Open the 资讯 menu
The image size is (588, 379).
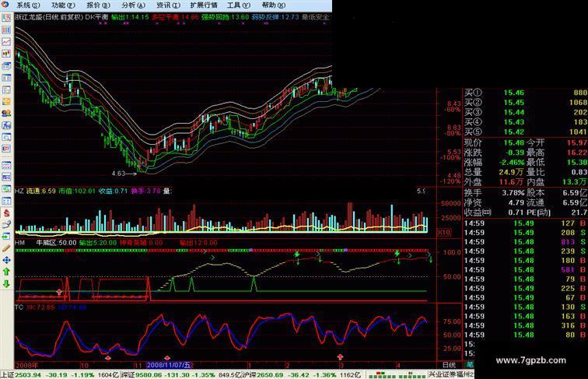click(x=168, y=5)
